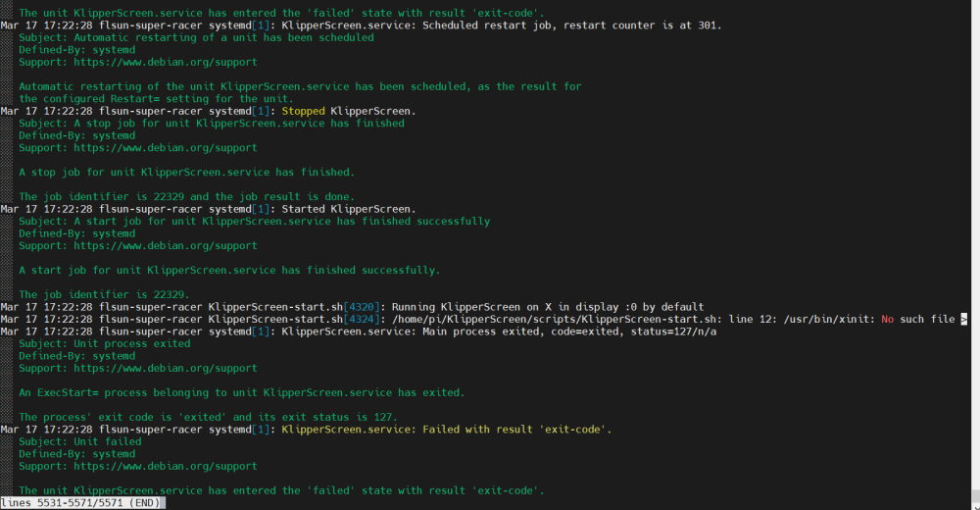This screenshot has height=510, width=980.
Task: Click the process ID '[4320]'
Action: [362, 307]
